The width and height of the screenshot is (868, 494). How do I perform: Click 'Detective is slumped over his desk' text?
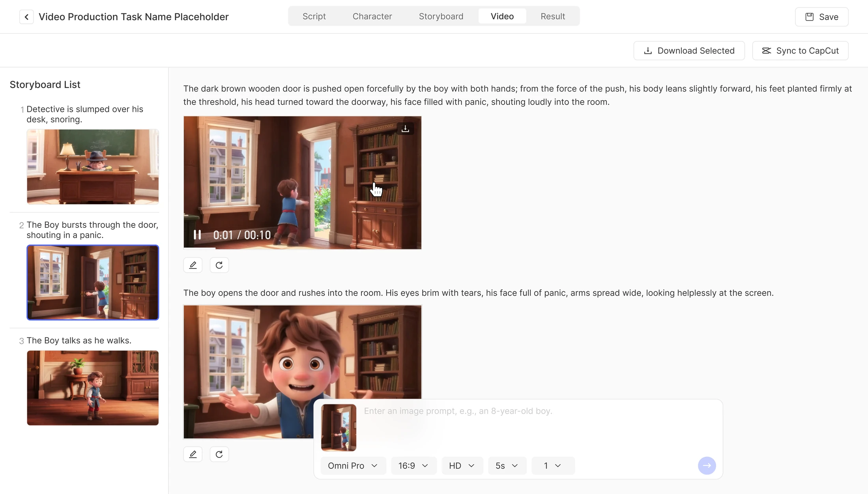coord(85,114)
